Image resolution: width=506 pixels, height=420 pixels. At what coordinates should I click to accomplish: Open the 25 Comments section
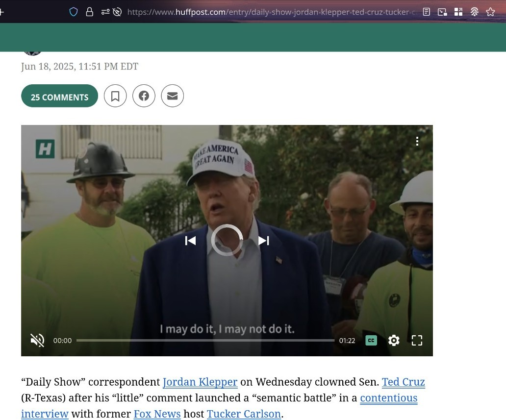click(59, 96)
